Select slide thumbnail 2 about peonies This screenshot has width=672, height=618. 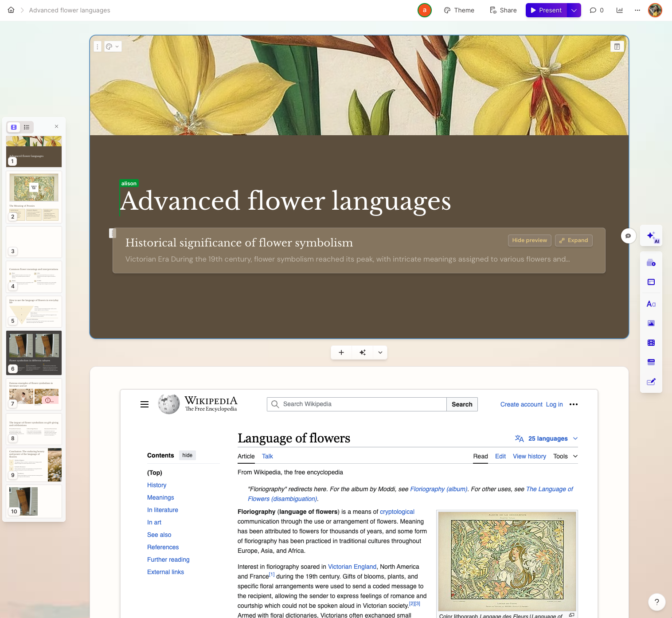(34, 197)
